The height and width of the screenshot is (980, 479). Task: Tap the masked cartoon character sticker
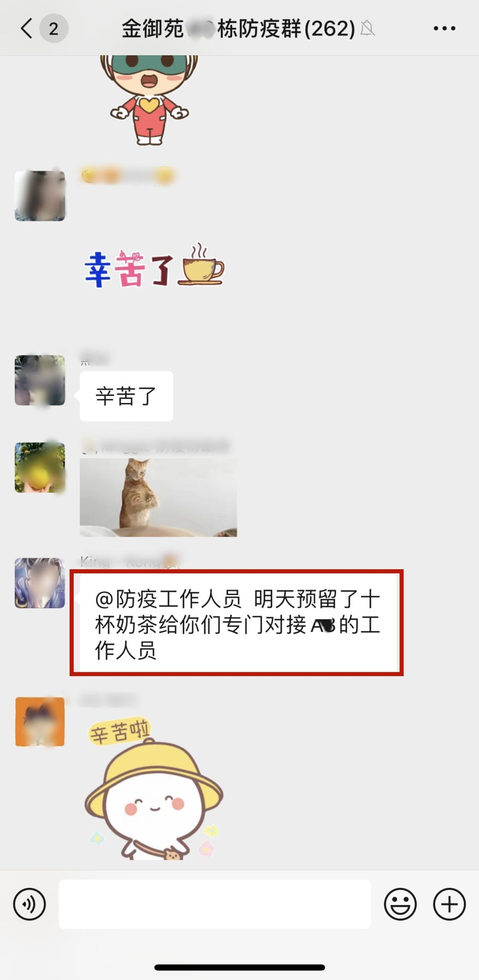click(149, 100)
